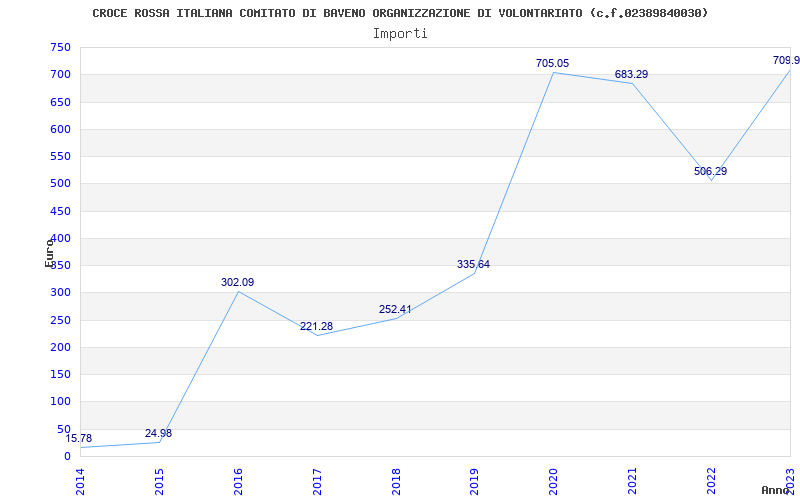The width and height of the screenshot is (800, 500).
Task: Click the 2018 year tick label
Action: point(396,482)
